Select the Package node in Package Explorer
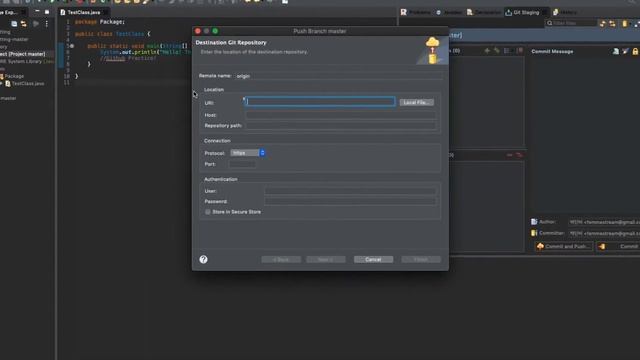Screen dimensions: 640x360 (12, 76)
